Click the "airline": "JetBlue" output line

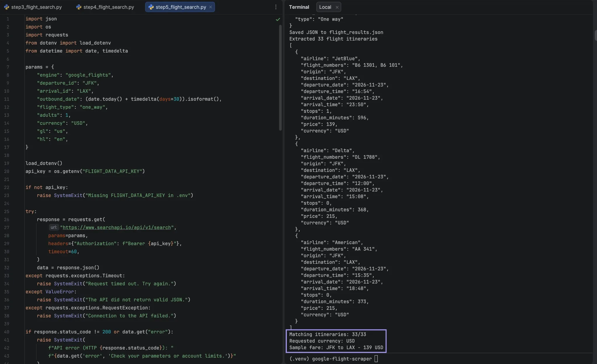tap(330, 59)
